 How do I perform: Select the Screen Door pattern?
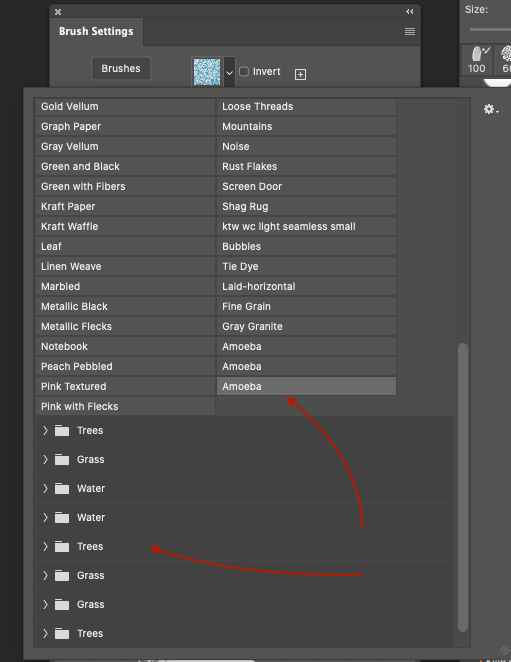(x=307, y=186)
